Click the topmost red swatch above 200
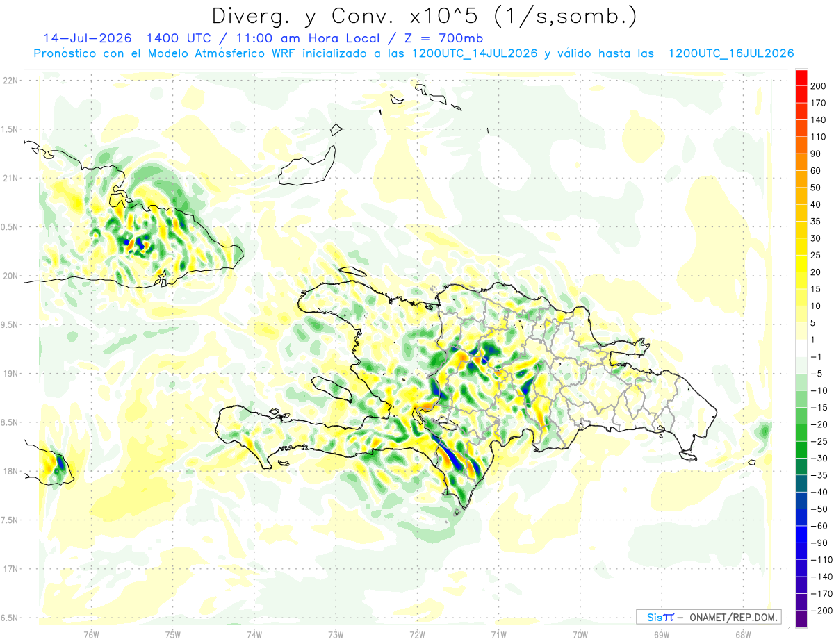Viewport: 834px width, 644px height. (x=802, y=77)
